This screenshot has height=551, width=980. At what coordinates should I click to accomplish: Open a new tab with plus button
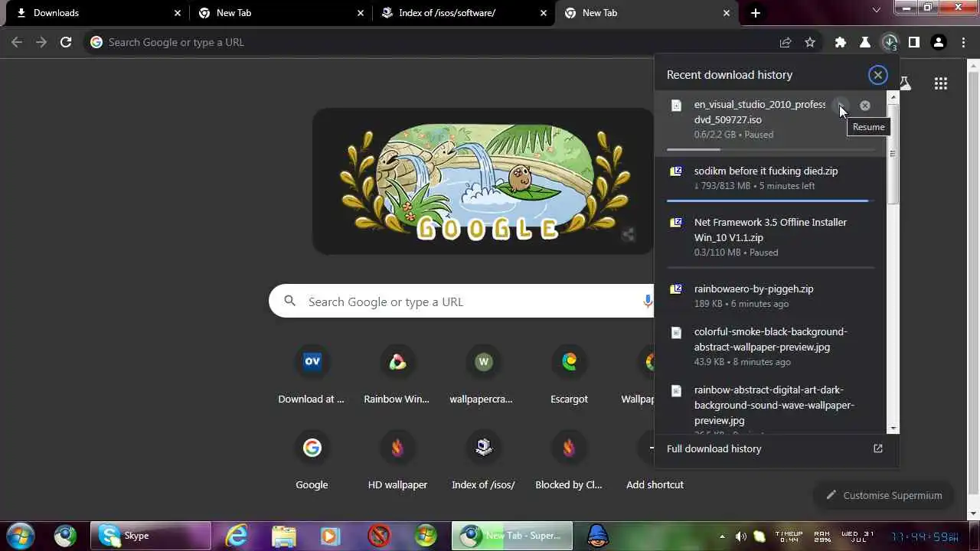pyautogui.click(x=756, y=13)
